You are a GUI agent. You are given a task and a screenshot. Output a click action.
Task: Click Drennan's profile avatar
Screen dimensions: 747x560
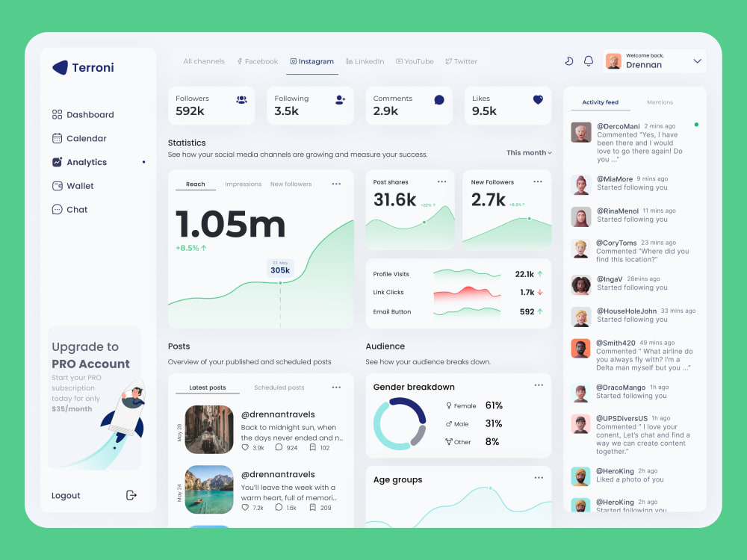(x=613, y=61)
